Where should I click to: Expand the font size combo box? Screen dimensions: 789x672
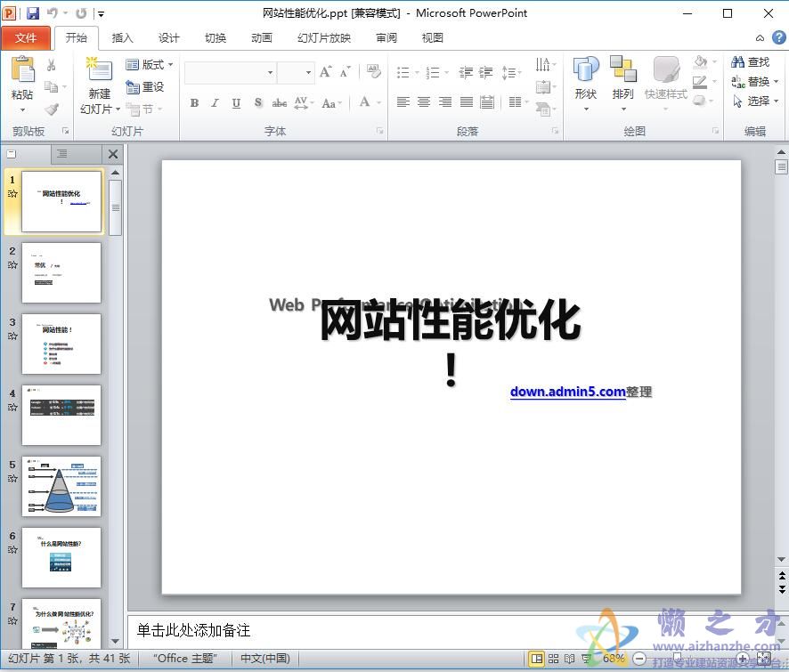coord(307,72)
